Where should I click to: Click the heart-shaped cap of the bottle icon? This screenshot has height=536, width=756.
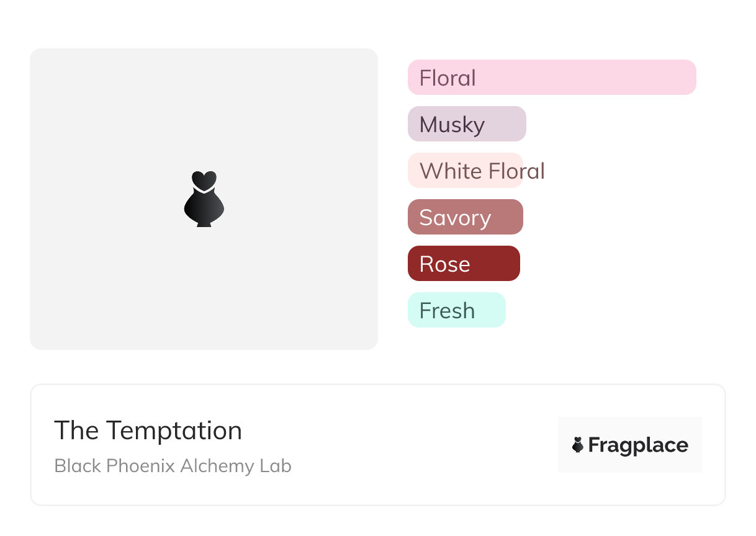[x=204, y=179]
